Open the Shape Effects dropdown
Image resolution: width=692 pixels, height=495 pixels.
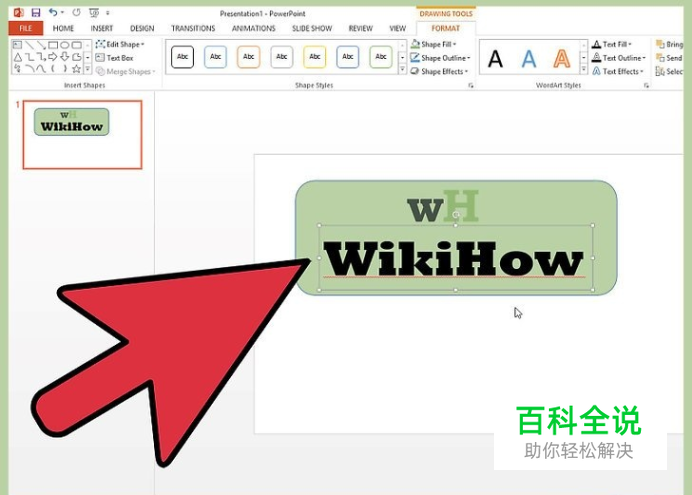(439, 71)
